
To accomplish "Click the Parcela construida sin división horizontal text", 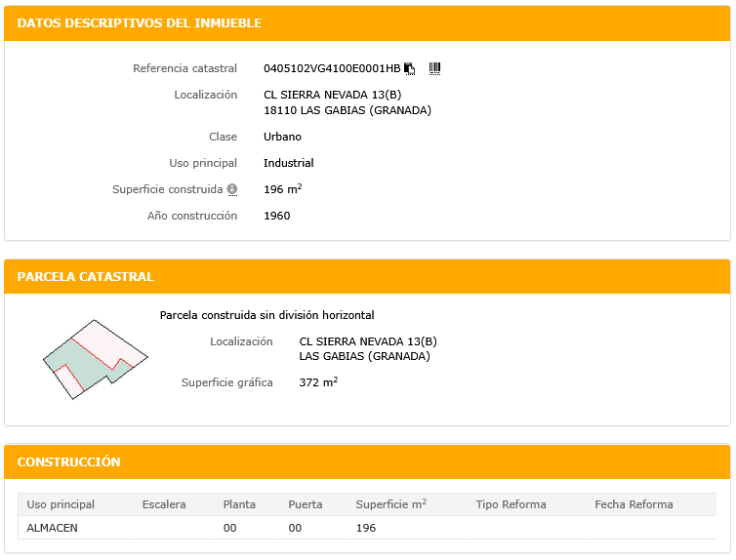I will [x=266, y=315].
